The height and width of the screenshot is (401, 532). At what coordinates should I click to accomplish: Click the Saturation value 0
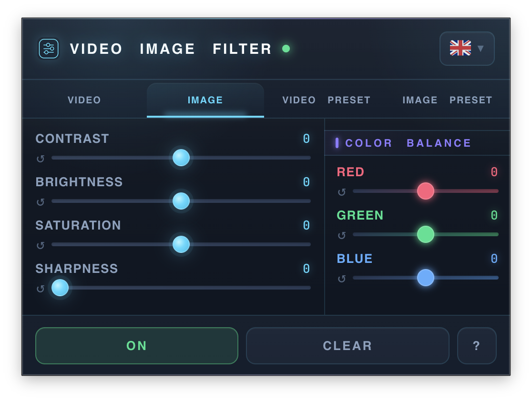[307, 225]
